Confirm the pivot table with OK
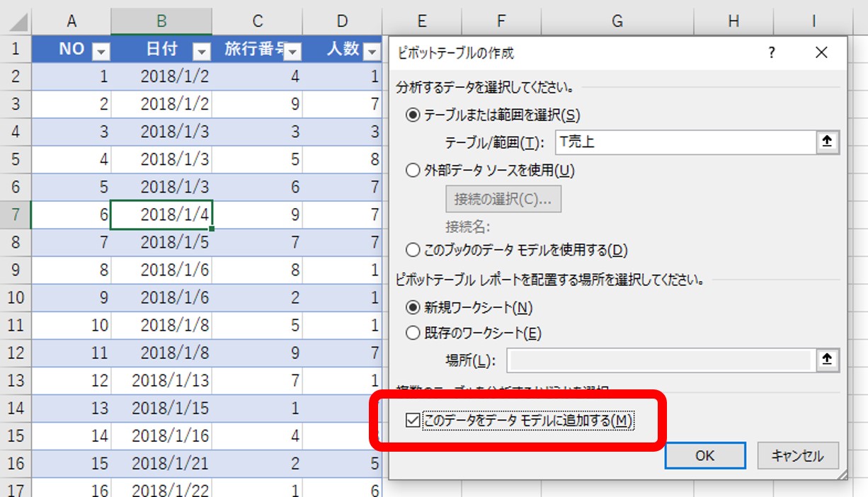Image resolution: width=868 pixels, height=497 pixels. click(x=704, y=456)
